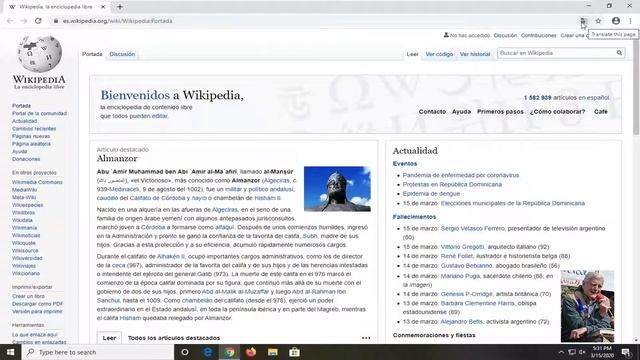Open Cortana circle icon on taskbar

184,352
